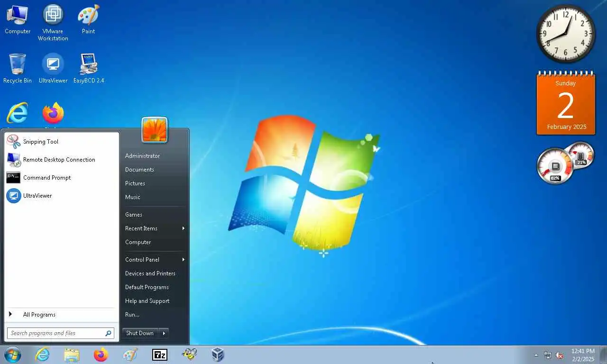Screen dimensions: 607x364
Task: Open 7-Zip from the taskbar
Action: [160, 355]
